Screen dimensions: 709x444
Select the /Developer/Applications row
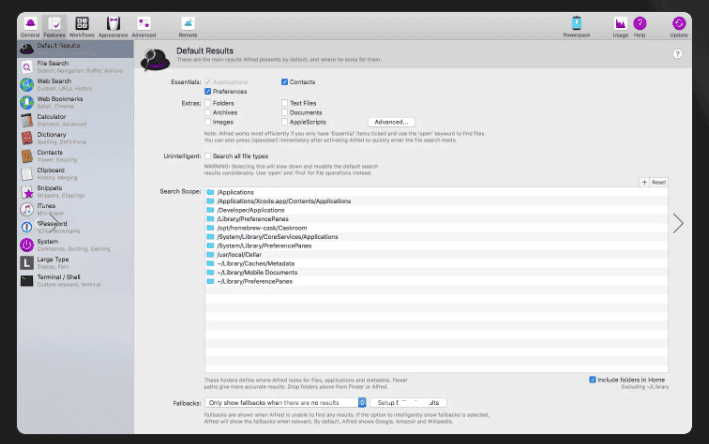tap(436, 210)
